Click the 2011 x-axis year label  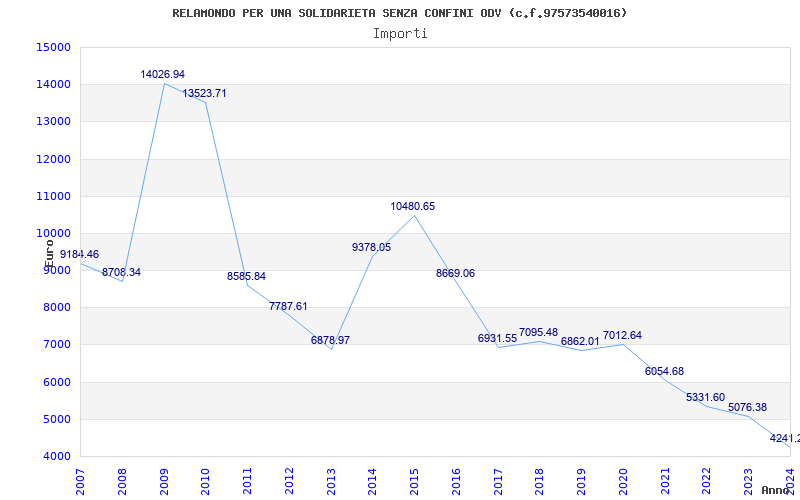pyautogui.click(x=247, y=482)
